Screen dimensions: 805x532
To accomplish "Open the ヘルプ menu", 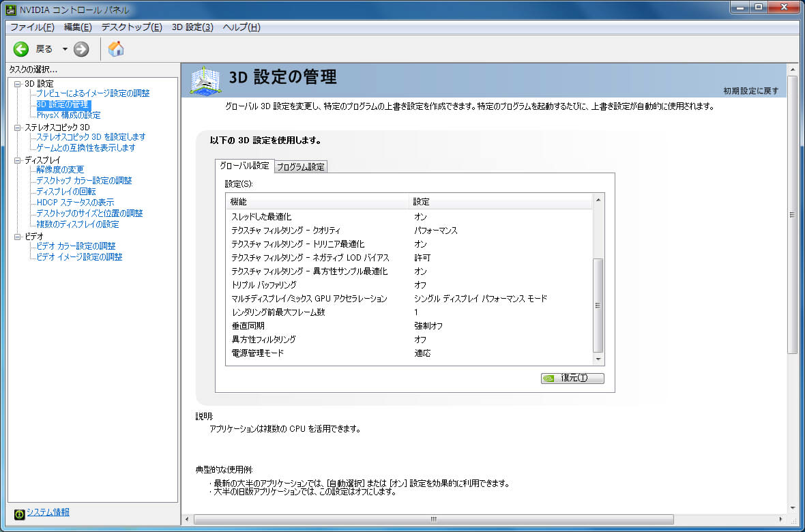I will [241, 27].
